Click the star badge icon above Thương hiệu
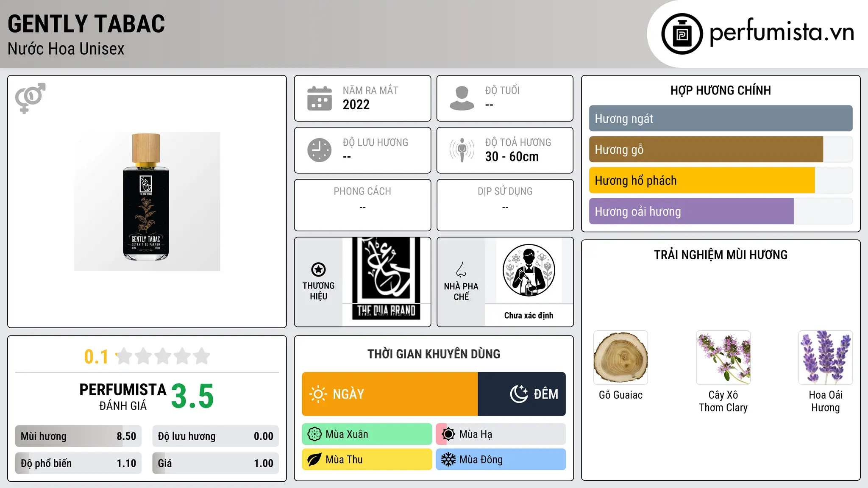 318,269
